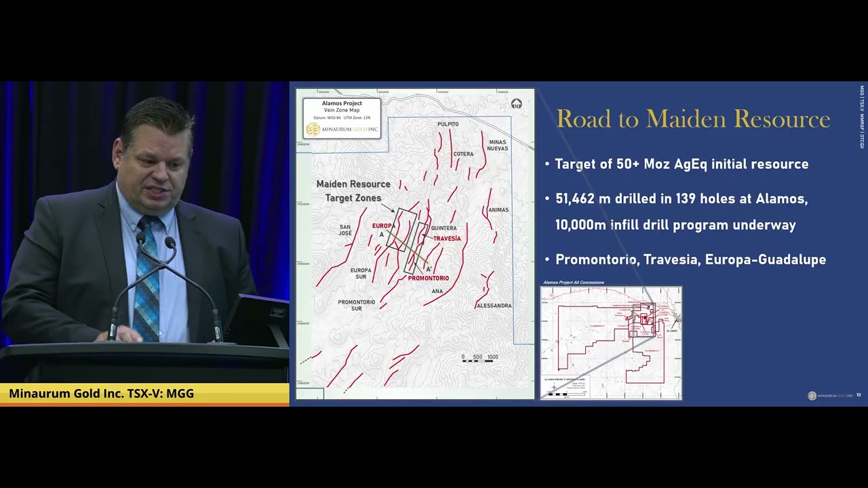Viewport: 868px width, 488px height.
Task: Click the '10,000m infill drill program underway' line
Action: [x=675, y=225]
